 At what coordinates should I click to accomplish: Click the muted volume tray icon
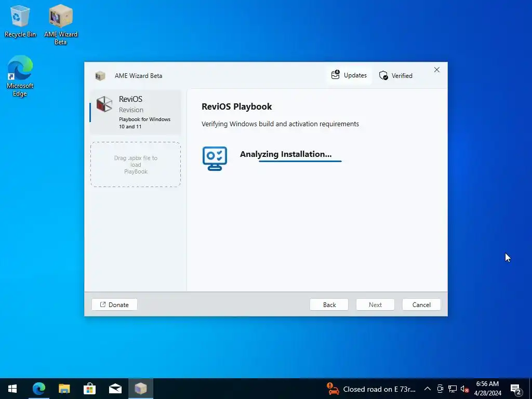(x=464, y=389)
